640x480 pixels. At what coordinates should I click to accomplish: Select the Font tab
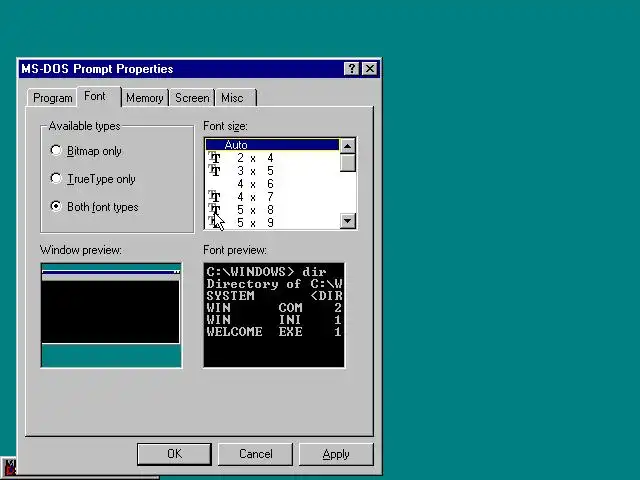[98, 96]
